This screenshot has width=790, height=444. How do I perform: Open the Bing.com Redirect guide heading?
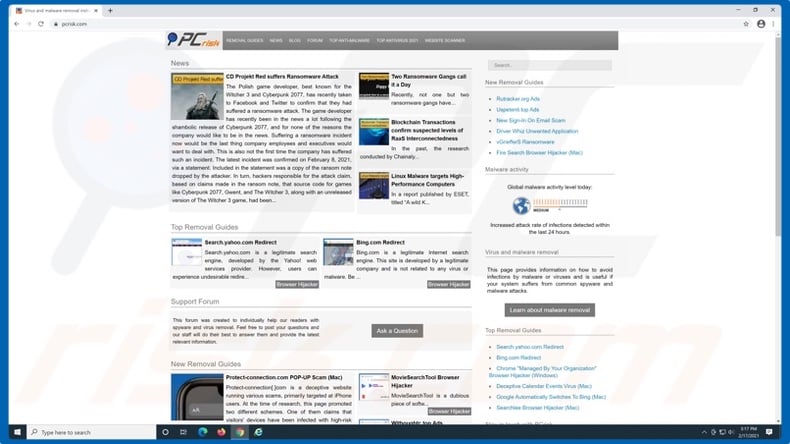380,242
